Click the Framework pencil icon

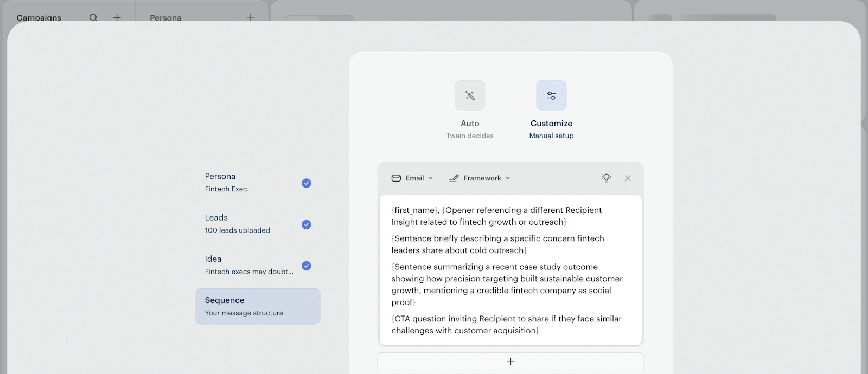454,178
